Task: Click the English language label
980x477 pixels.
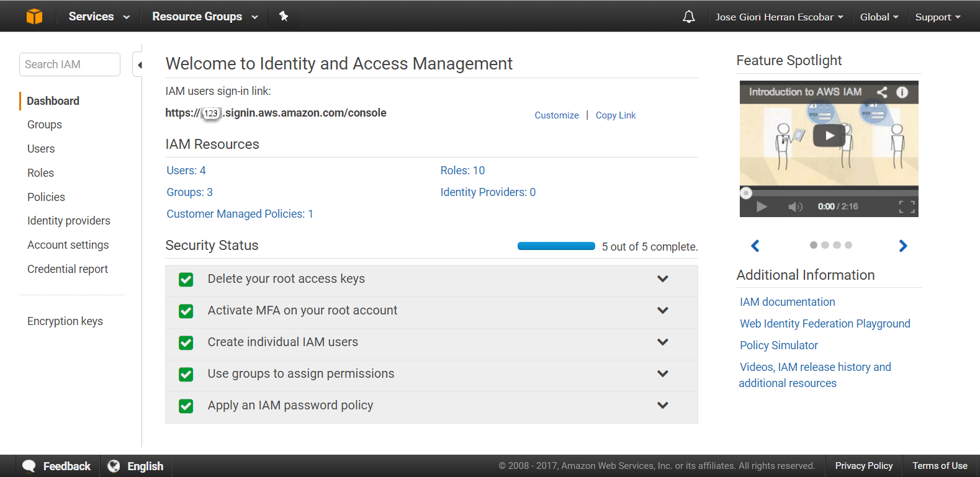Action: [145, 466]
